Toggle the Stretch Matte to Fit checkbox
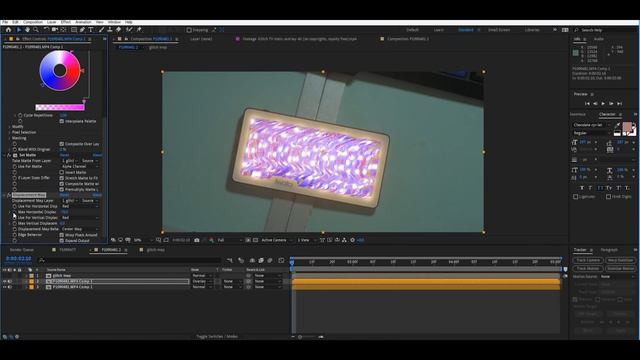The width and height of the screenshot is (640, 360). coord(62,178)
